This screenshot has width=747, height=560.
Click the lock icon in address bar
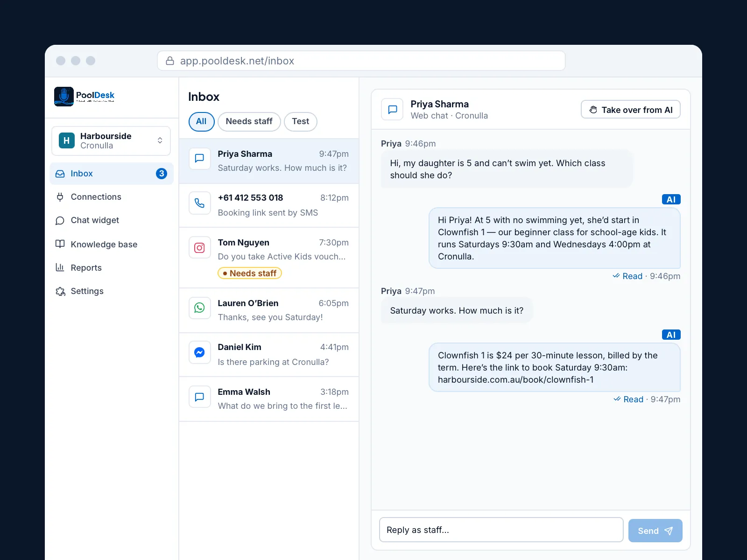pos(170,61)
